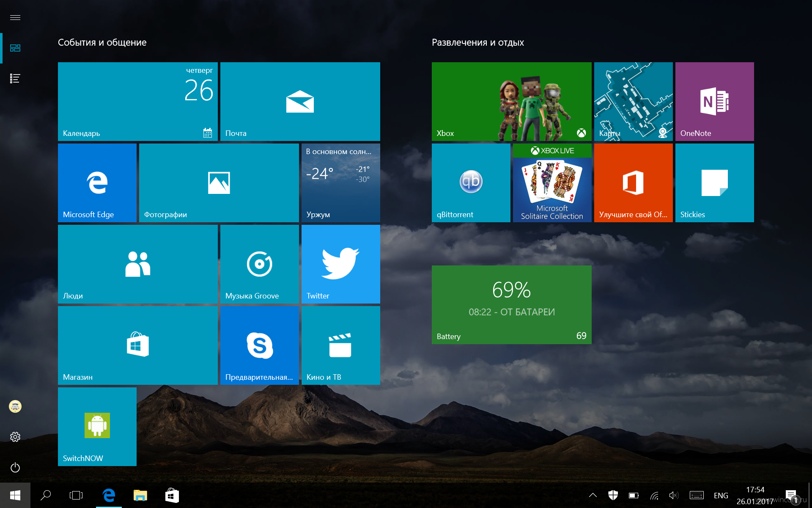Viewport: 812px width, 508px height.
Task: Show pinned tiles view
Action: tap(15, 48)
